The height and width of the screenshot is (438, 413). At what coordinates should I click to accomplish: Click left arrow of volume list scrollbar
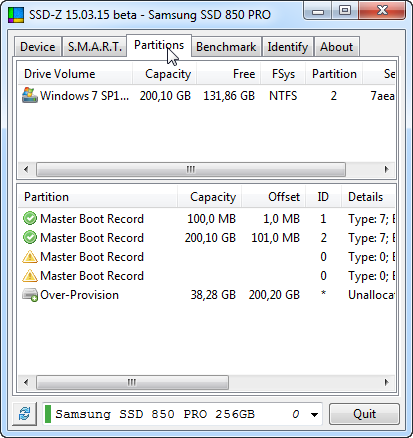click(26, 169)
